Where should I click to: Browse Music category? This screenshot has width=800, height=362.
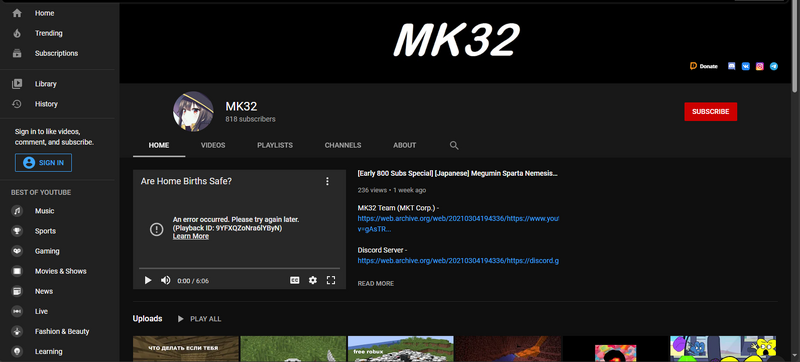tap(44, 211)
